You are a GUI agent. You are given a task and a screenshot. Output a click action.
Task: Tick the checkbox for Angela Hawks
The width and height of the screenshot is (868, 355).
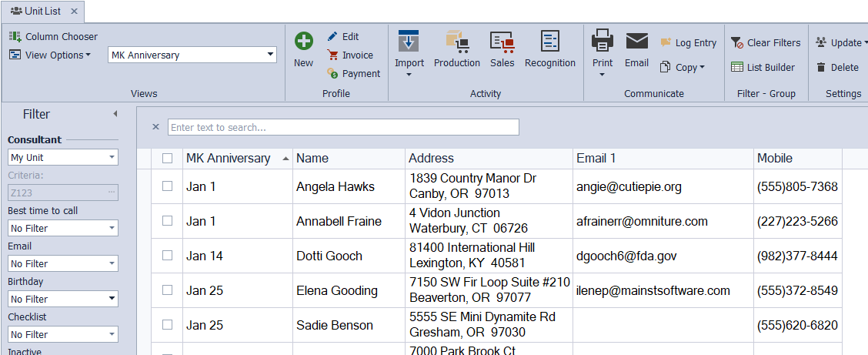[168, 186]
